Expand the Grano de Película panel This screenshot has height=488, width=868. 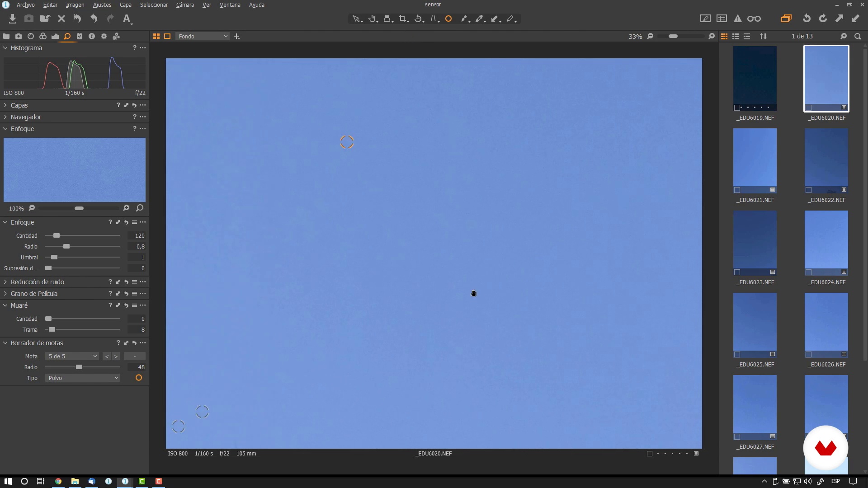point(5,294)
